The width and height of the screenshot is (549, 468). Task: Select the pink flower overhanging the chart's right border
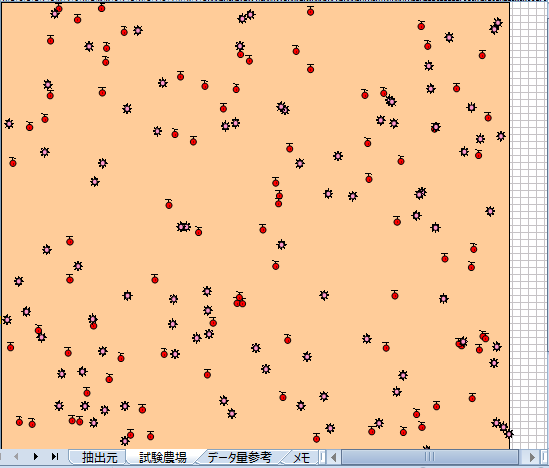(509, 434)
